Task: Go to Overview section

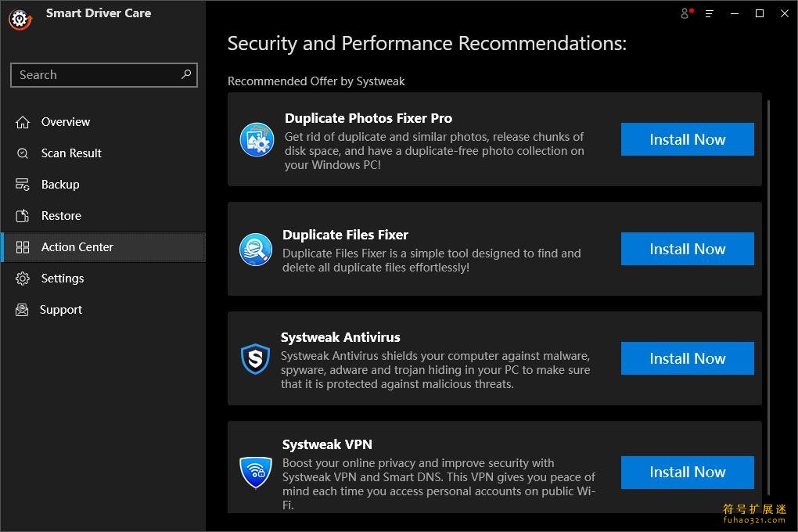Action: pyautogui.click(x=103, y=122)
